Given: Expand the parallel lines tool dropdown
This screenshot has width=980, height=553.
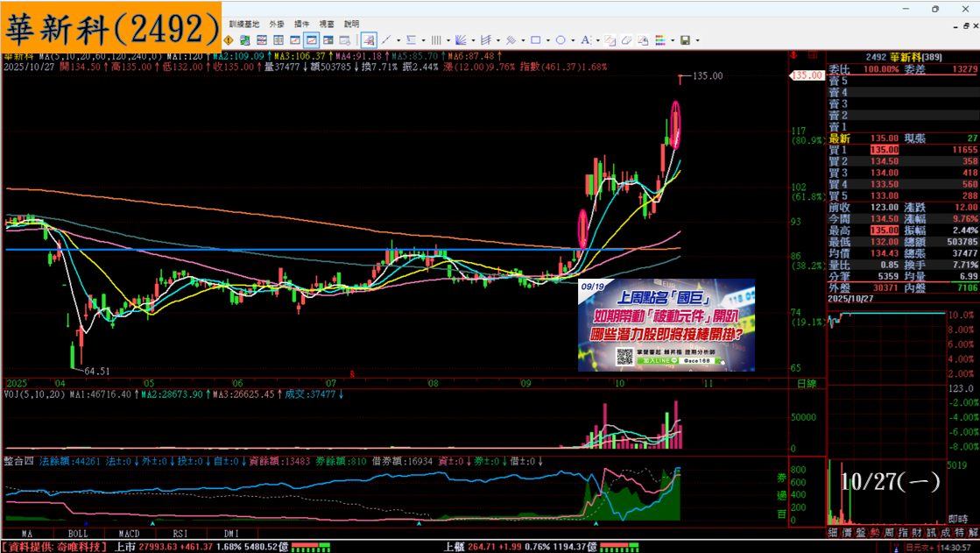Looking at the screenshot, I should point(523,40).
